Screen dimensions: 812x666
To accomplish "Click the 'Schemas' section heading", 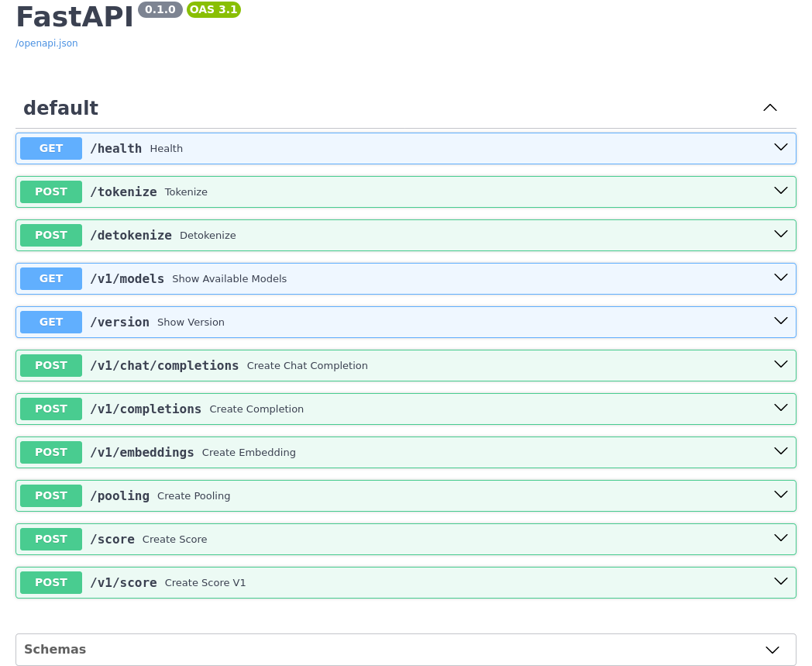I will click(x=55, y=650).
